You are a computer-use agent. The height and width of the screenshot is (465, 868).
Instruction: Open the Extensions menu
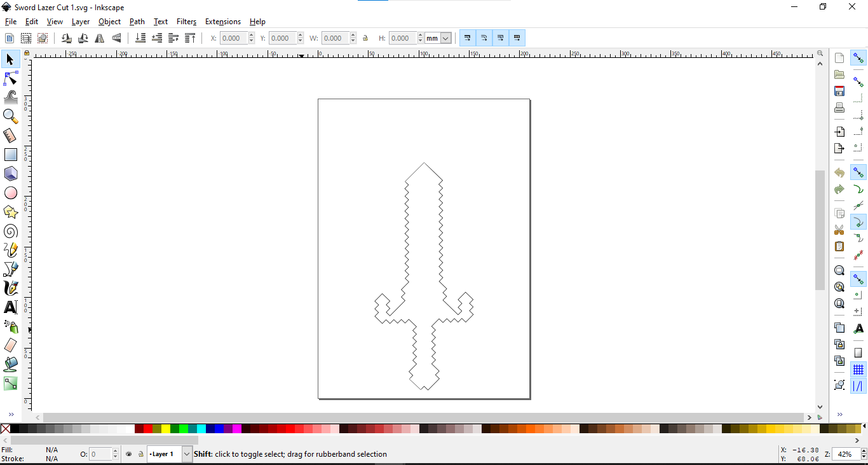(x=223, y=22)
